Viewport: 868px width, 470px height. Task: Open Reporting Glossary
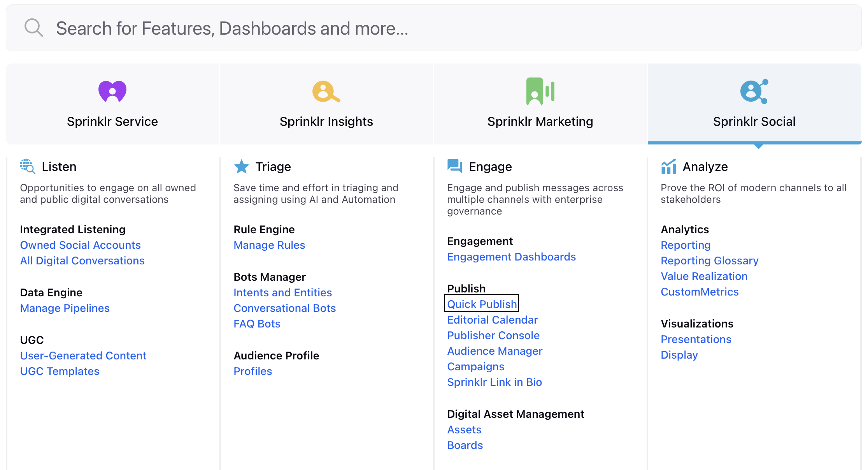click(x=709, y=261)
